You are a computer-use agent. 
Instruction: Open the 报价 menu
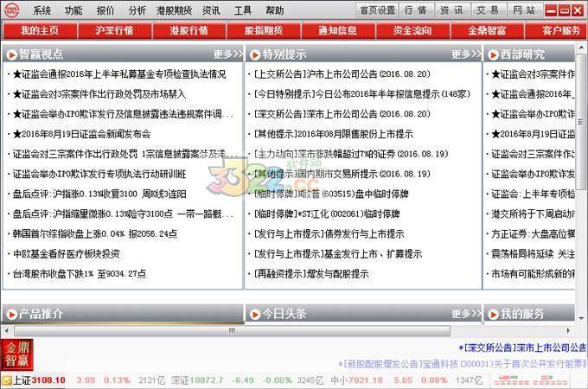tap(105, 10)
